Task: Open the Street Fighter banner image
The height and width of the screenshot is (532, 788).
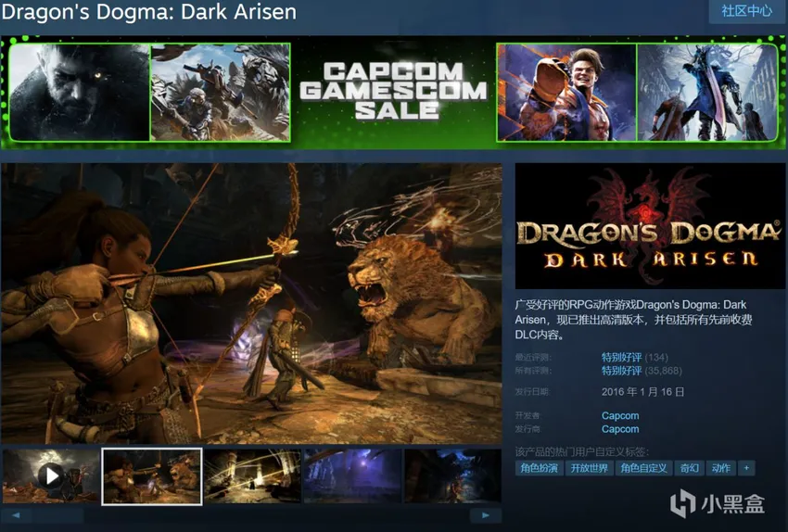Action: [566, 92]
